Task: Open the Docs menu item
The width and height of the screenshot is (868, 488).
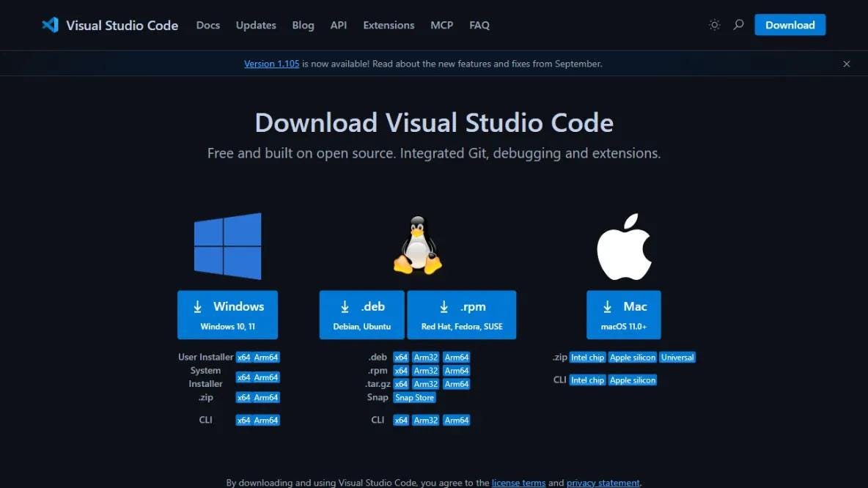Action: pyautogui.click(x=208, y=25)
